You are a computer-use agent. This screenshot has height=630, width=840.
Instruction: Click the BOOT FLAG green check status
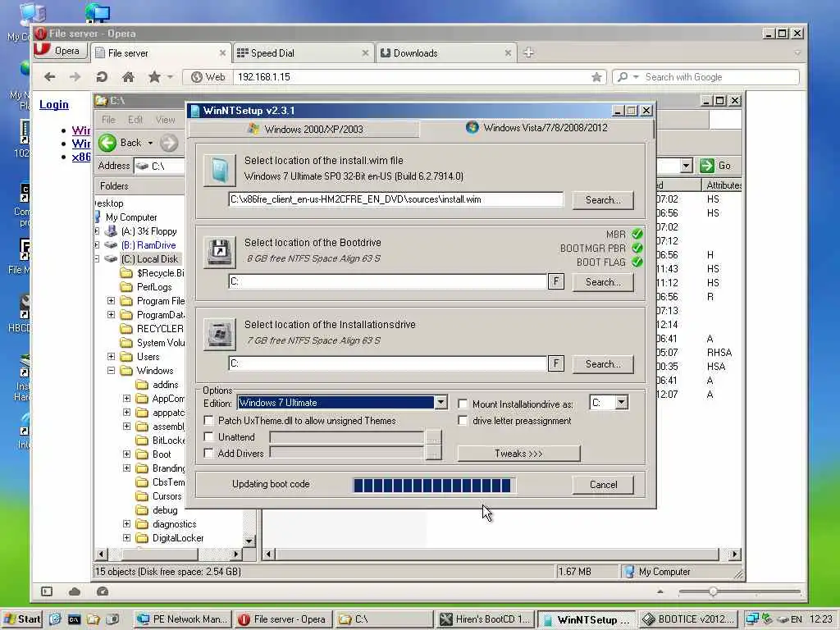pyautogui.click(x=637, y=262)
